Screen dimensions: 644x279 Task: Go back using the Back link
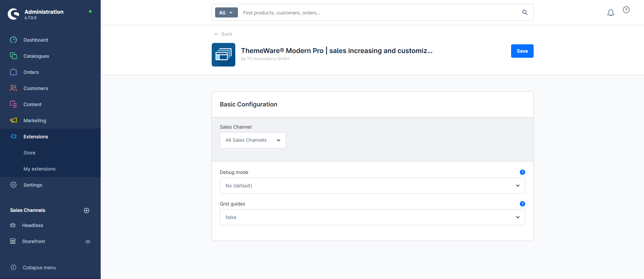(224, 34)
